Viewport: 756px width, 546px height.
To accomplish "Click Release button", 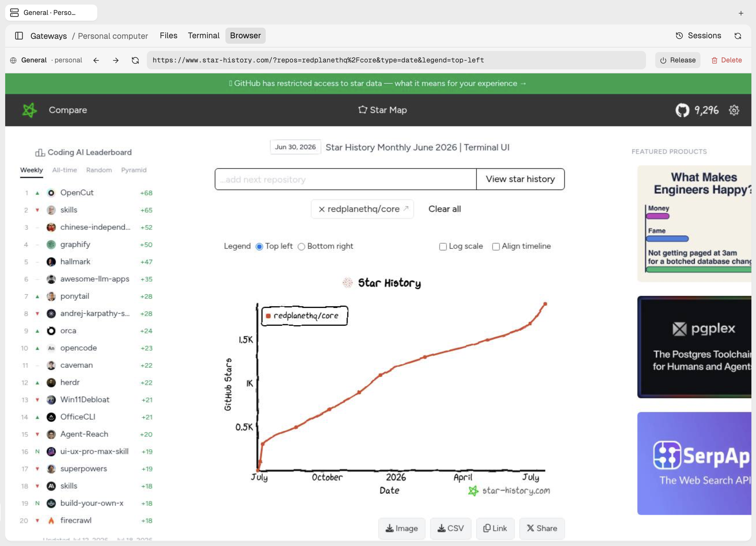I will [x=677, y=60].
